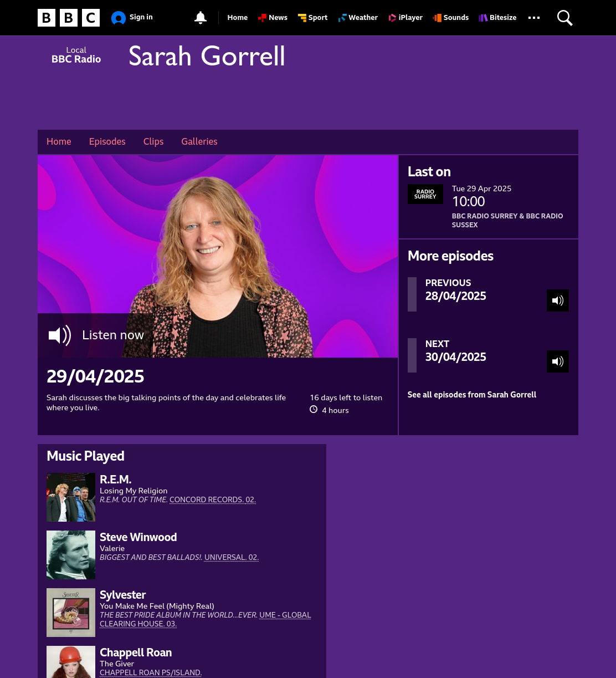Click the 29/04/2025 episode heading
The image size is (616, 678).
coord(95,376)
